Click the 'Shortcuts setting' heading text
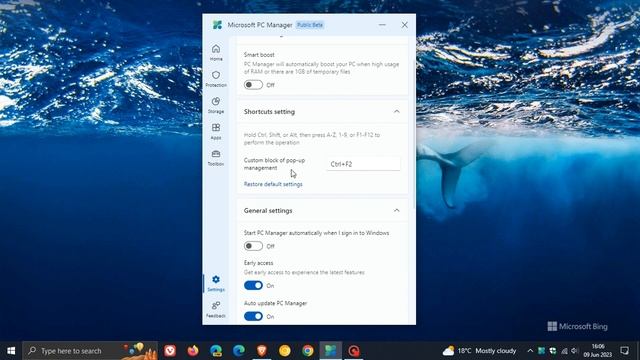The height and width of the screenshot is (360, 640). coord(269,111)
